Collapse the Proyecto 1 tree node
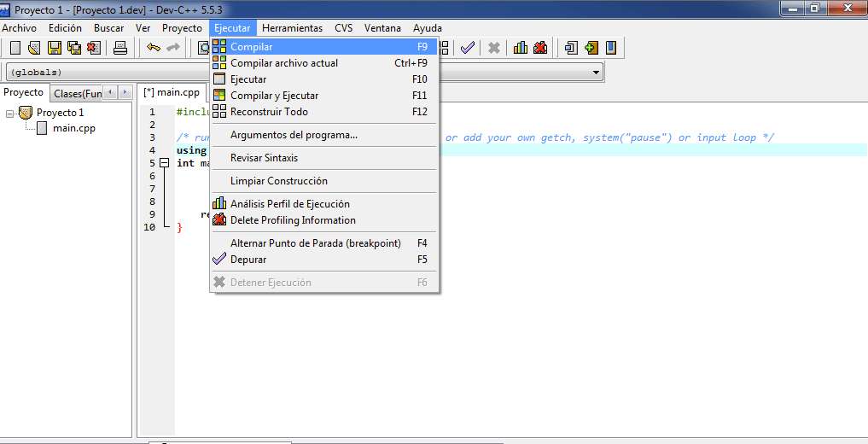The image size is (868, 444). pos(9,114)
